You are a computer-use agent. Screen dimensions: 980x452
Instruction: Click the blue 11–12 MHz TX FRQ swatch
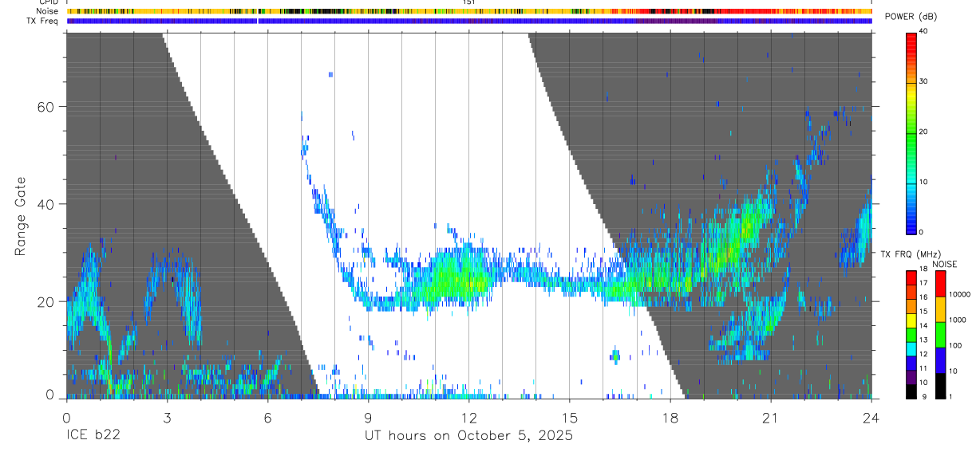[911, 363]
